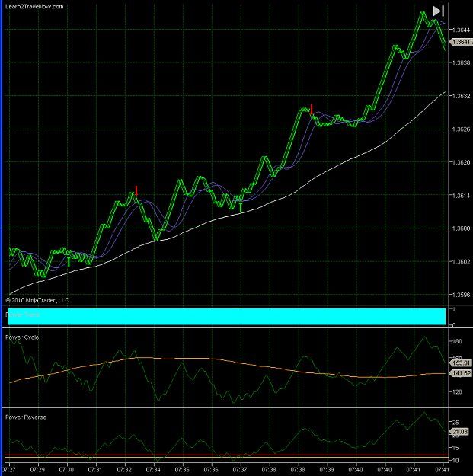Click the 1.3638 price axis label
This screenshot has height=476, width=473.
[x=461, y=62]
